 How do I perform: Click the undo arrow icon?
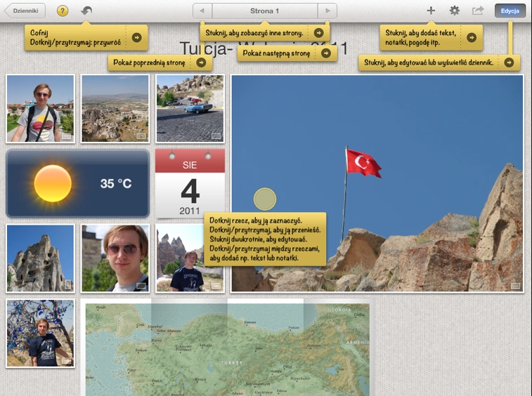pyautogui.click(x=86, y=11)
